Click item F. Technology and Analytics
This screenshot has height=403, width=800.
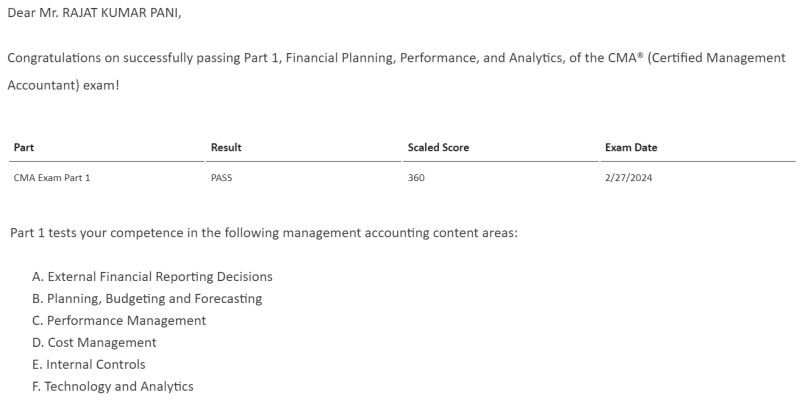[x=113, y=386]
